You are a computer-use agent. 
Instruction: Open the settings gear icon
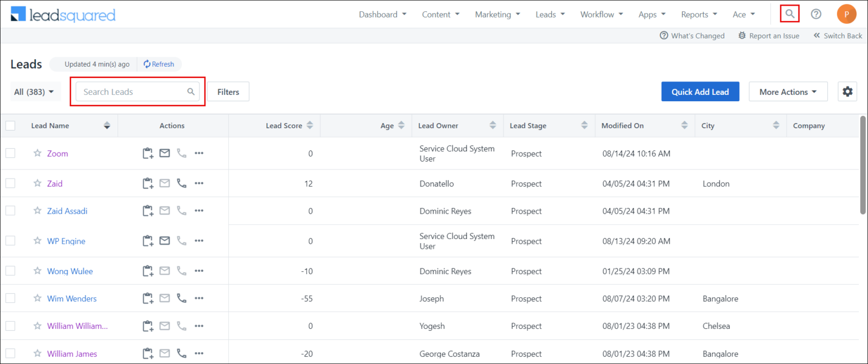click(x=847, y=92)
